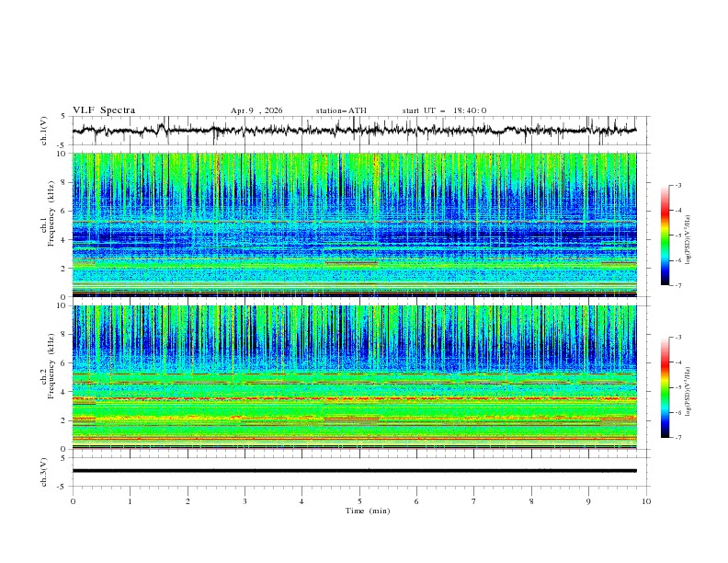Click the ch.3(V) axis "-5" tick label

coord(63,487)
